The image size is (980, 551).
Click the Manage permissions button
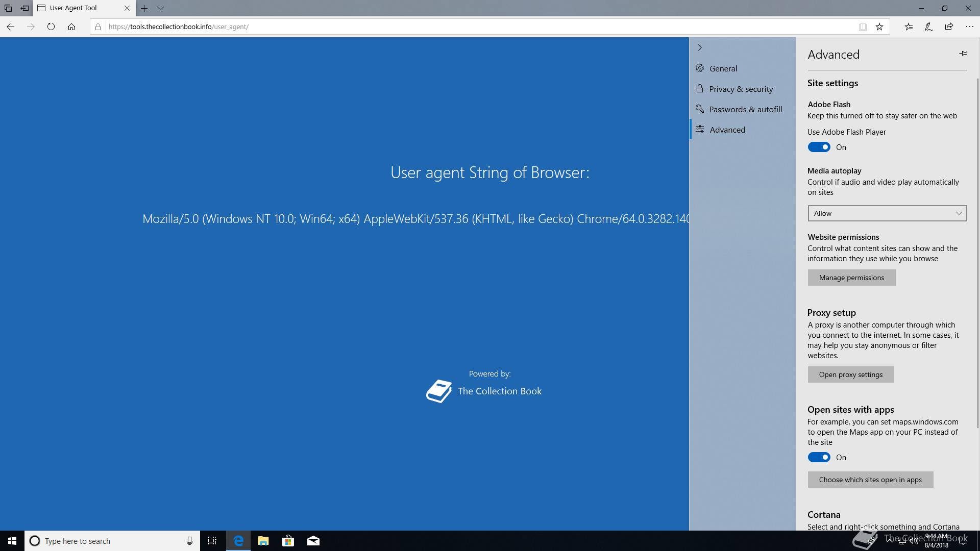coord(851,278)
